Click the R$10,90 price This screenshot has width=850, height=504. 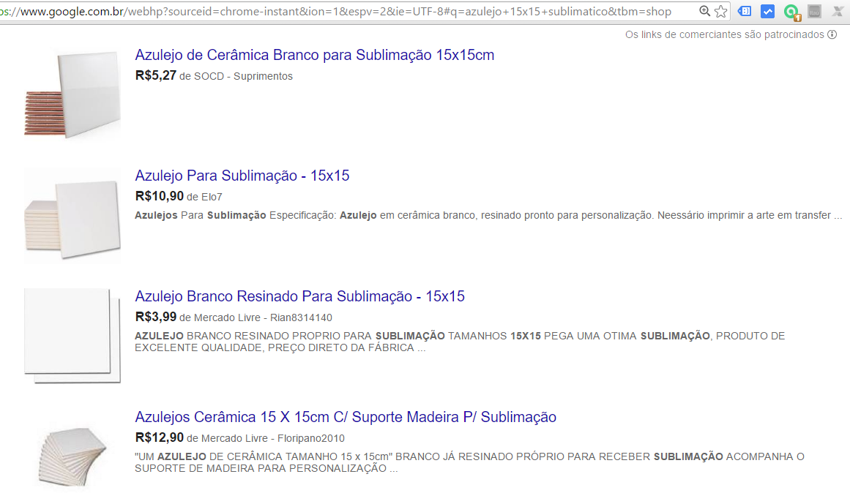(x=160, y=197)
